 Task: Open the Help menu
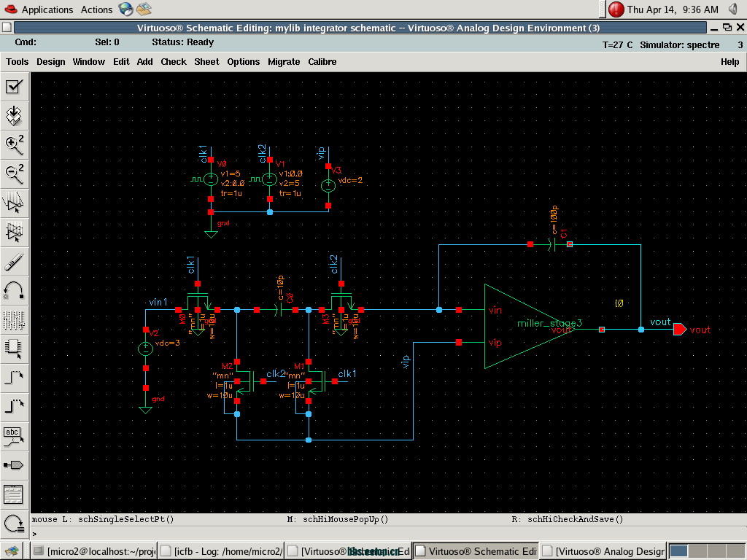(x=729, y=62)
